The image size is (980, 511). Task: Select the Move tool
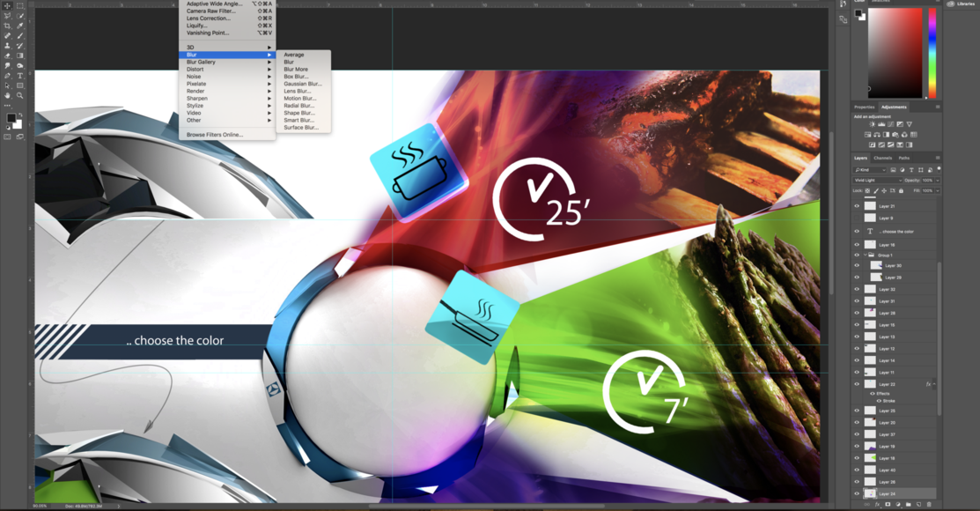8,5
